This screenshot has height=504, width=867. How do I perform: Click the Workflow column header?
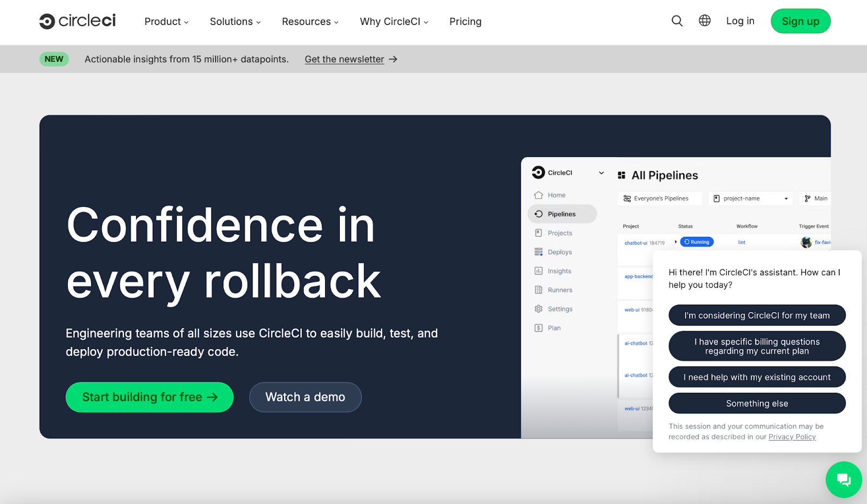tap(747, 226)
